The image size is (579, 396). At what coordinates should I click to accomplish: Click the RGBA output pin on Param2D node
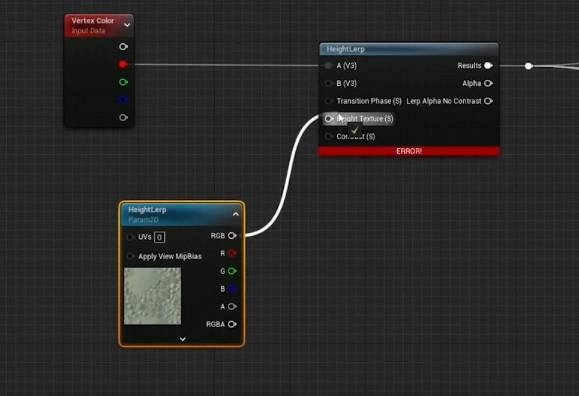(x=232, y=324)
